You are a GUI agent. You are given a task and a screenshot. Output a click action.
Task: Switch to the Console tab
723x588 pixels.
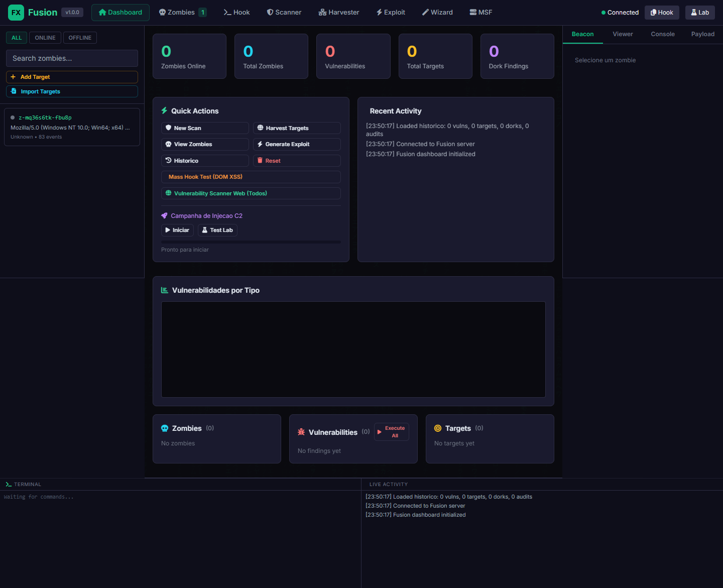(x=663, y=34)
